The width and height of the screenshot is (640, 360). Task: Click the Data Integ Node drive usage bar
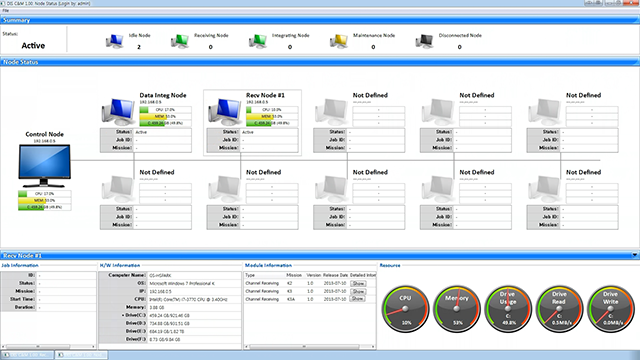click(165, 123)
